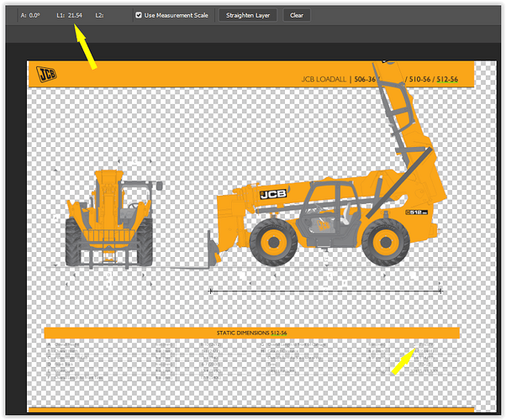Click the STATIC DIMENSIONS 512-56 heading

tap(251, 333)
